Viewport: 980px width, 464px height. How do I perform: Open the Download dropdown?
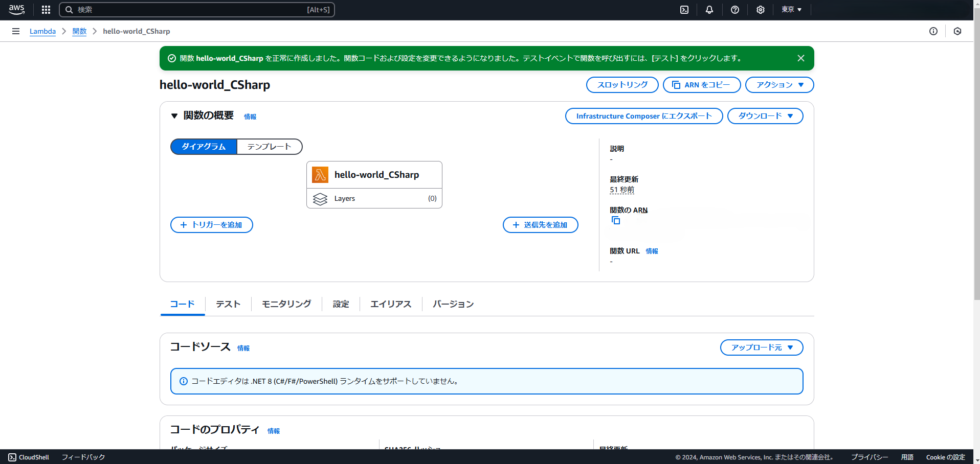(765, 116)
